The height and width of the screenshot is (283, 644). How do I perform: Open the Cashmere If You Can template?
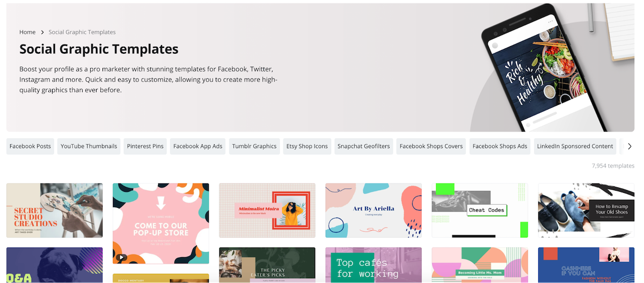(587, 265)
